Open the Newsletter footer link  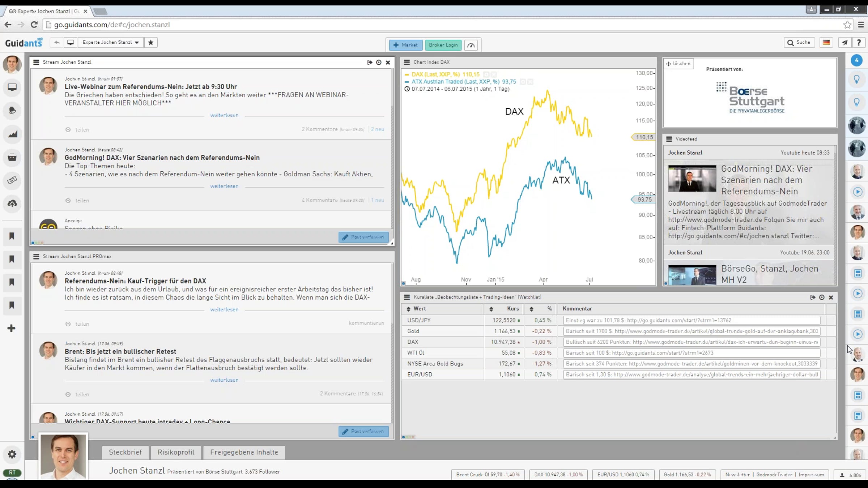(x=737, y=475)
